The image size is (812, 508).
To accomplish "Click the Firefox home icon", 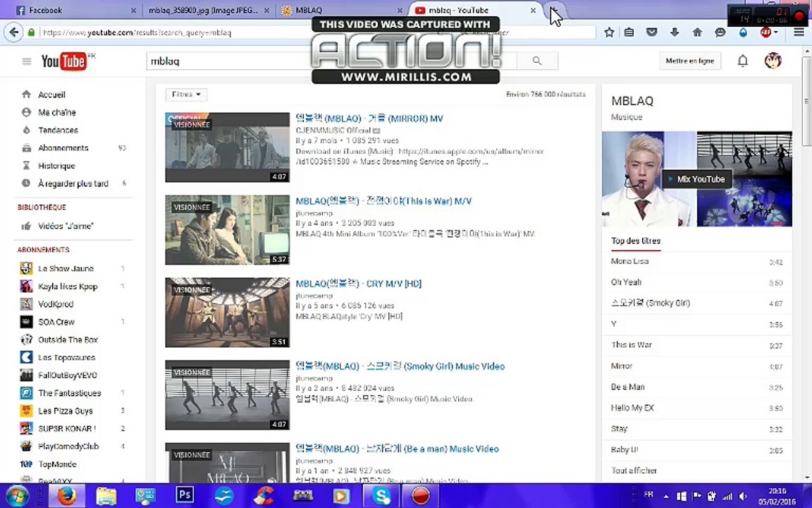I will point(697,32).
